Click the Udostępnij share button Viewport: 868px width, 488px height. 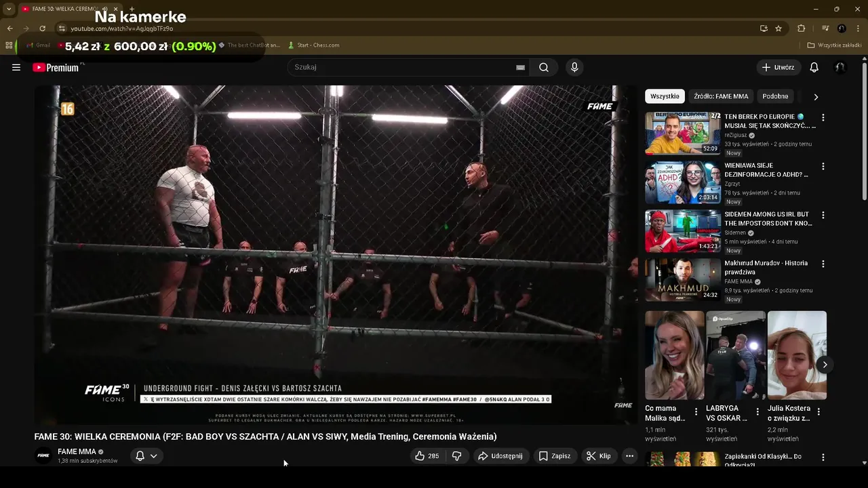[x=500, y=456]
